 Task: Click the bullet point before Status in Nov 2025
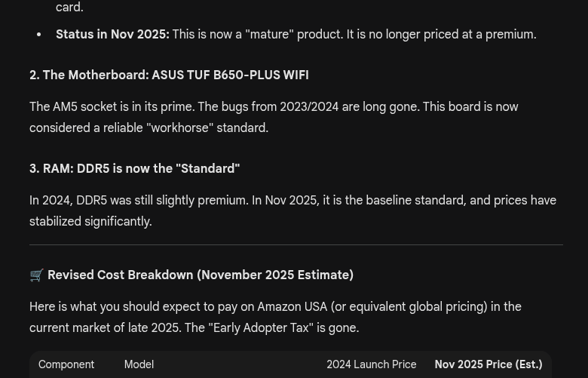click(x=39, y=35)
